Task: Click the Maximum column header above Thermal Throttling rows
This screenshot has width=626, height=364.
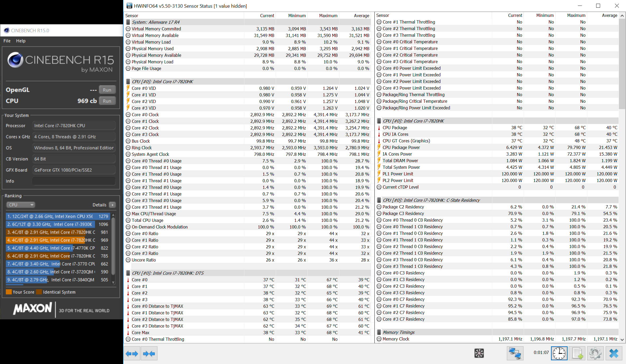Action: pos(571,15)
